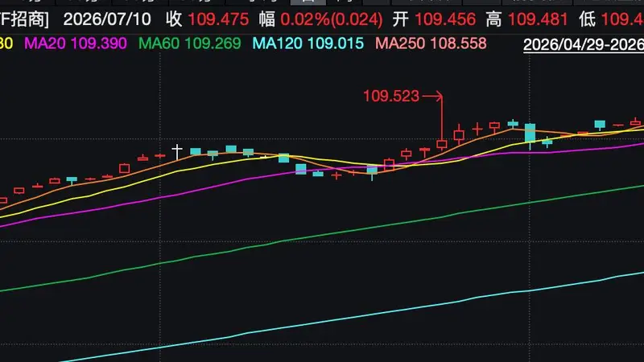
Task: Click the MA20 109.390 indicator label
Action: tap(76, 43)
